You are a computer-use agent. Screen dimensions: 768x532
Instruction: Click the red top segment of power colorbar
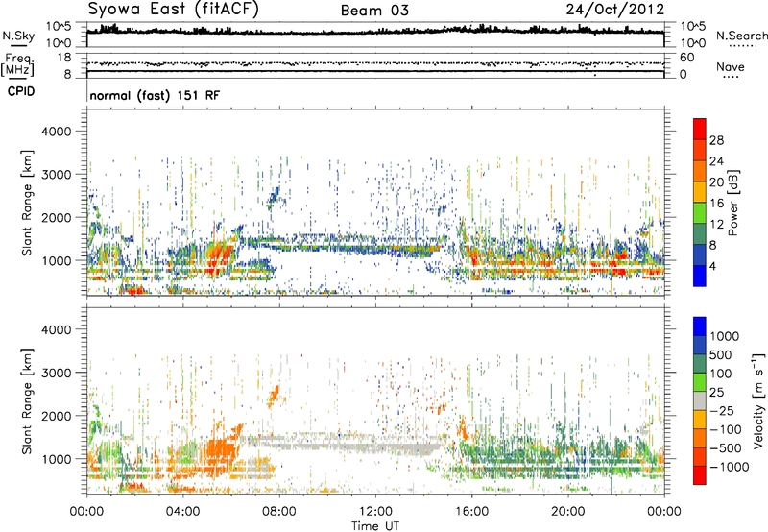(x=700, y=129)
